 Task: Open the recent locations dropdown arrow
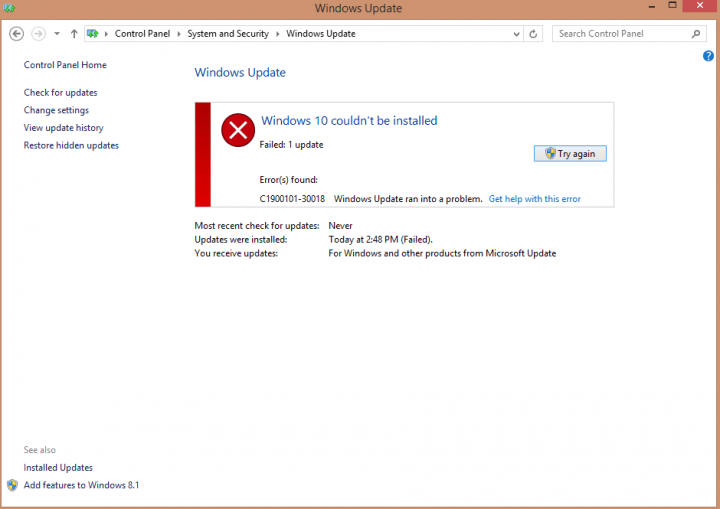click(x=57, y=34)
